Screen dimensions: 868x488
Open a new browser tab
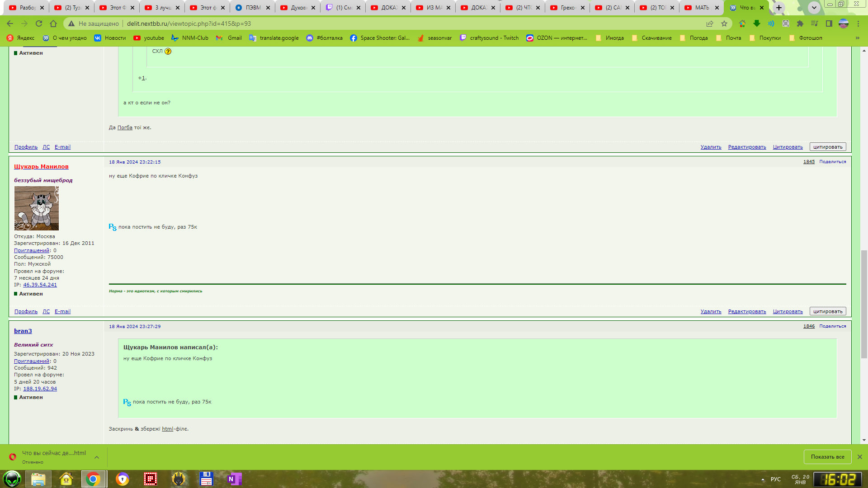click(x=779, y=8)
